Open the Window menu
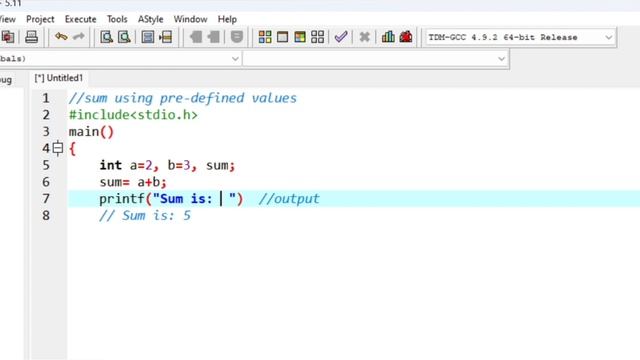This screenshot has height=360, width=640. tap(190, 19)
